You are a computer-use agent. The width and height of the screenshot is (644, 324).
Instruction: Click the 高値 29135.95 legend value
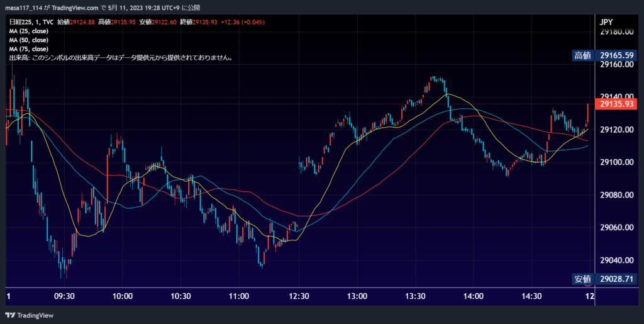click(x=117, y=22)
